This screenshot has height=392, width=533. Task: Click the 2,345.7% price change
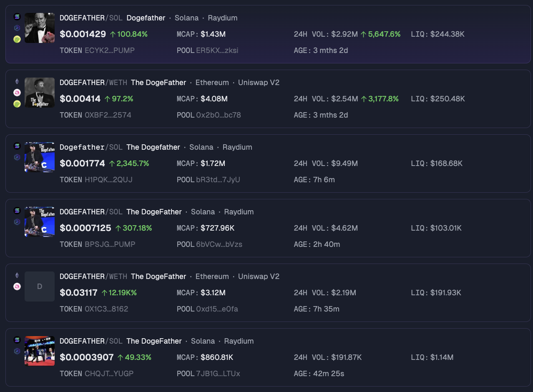coord(129,163)
